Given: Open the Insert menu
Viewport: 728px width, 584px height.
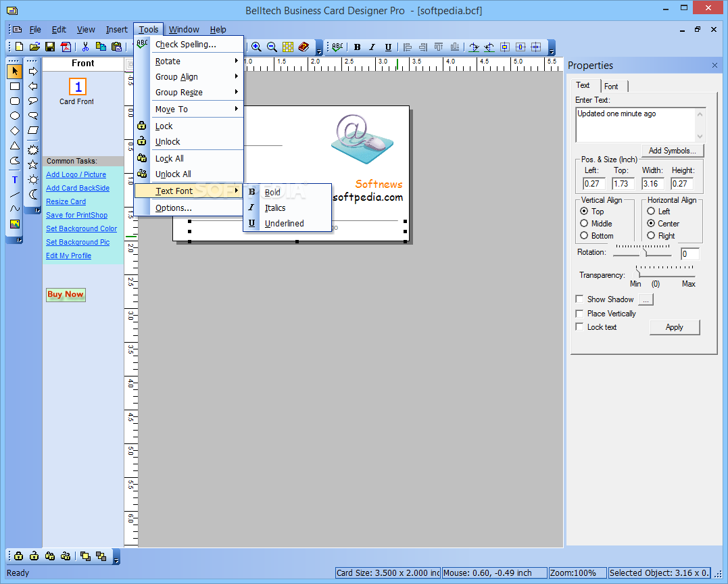Looking at the screenshot, I should (x=116, y=29).
